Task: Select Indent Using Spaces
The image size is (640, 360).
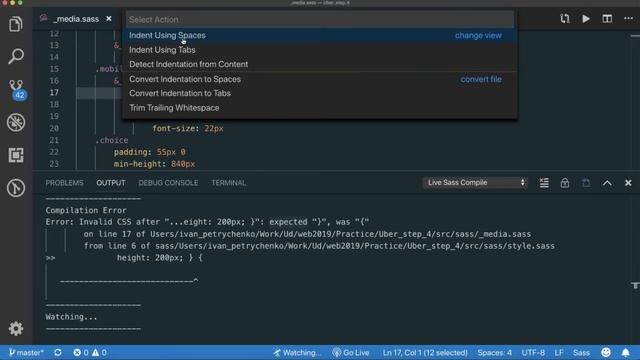Action: (x=320, y=36)
